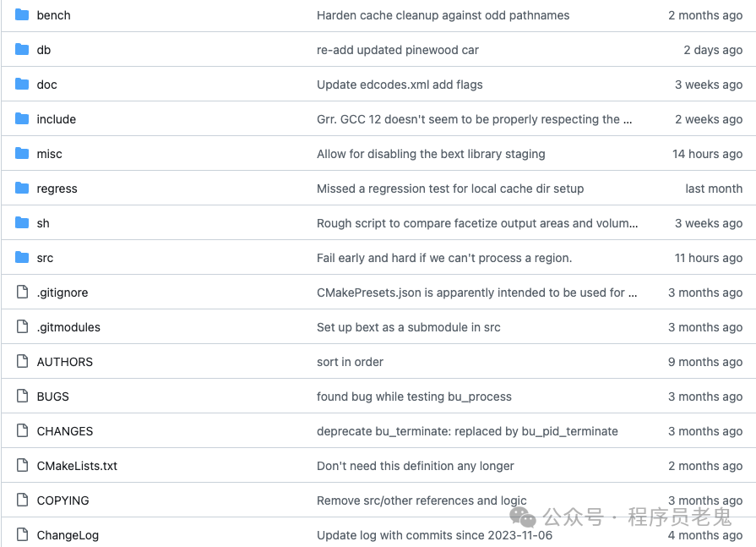The width and height of the screenshot is (756, 547).
Task: View commit 'Allow for disabling the bext library staging'
Action: pyautogui.click(x=431, y=154)
